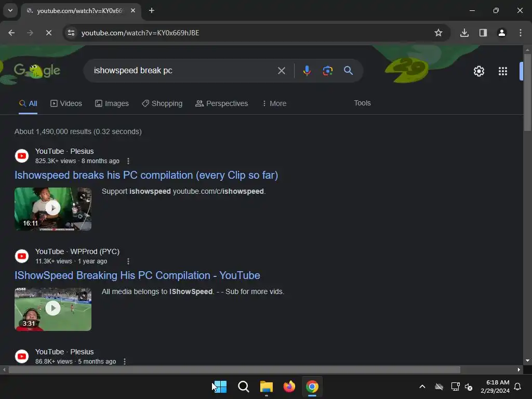Clear the search box text
532x399 pixels.
tap(281, 71)
